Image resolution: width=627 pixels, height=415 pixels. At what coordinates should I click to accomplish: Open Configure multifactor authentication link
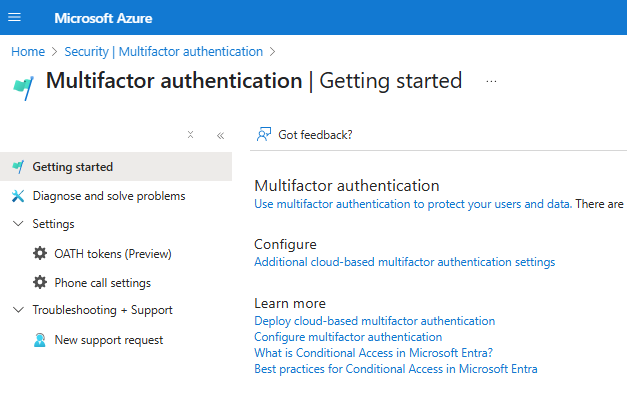pyautogui.click(x=348, y=337)
